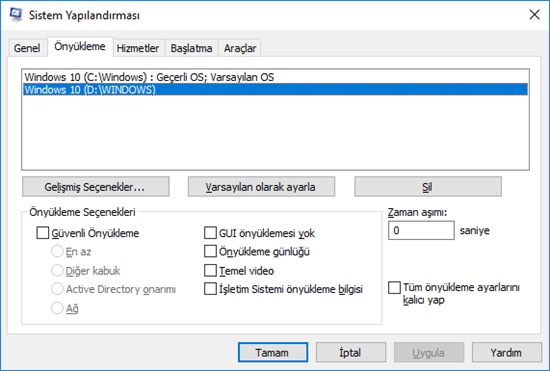Click the Zaman aşımı seconds field
This screenshot has height=371, width=550.
coord(421,230)
